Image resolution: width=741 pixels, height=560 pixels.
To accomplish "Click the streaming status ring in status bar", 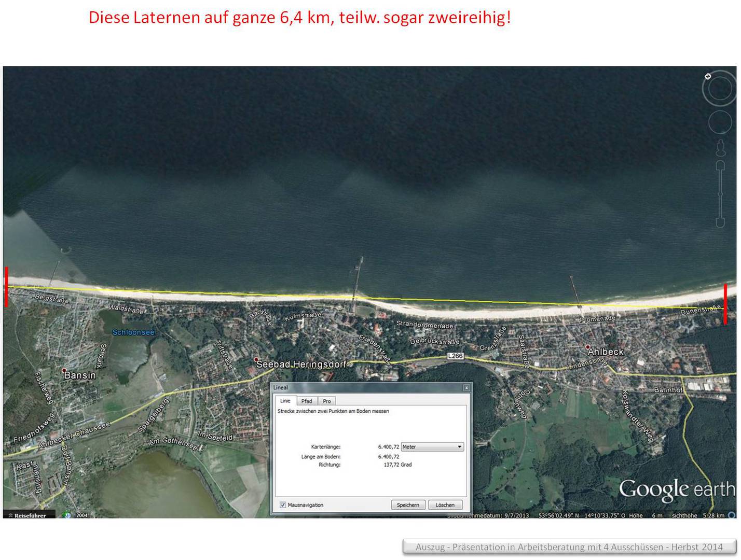I will 732,515.
